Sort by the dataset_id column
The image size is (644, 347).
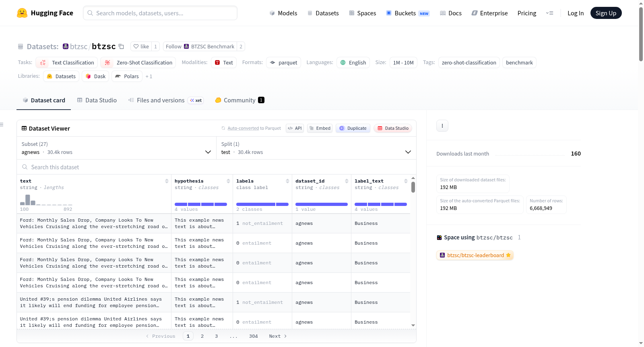tap(347, 181)
